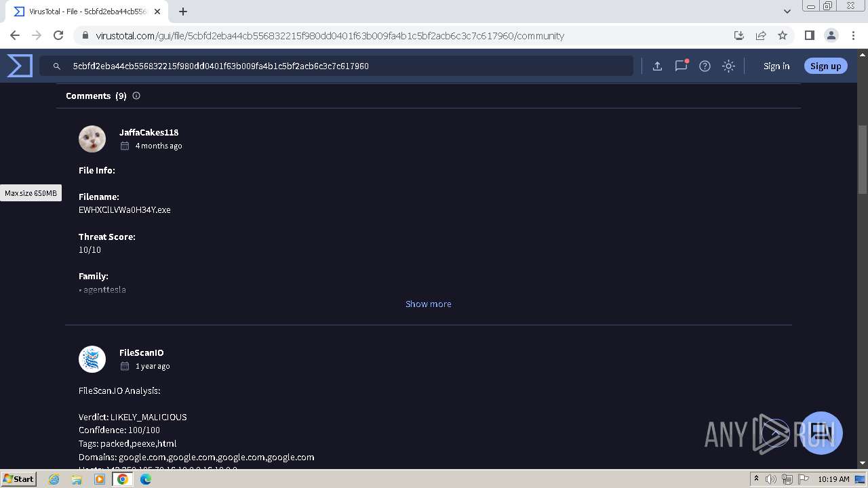Go forward in browser history

coord(37,35)
